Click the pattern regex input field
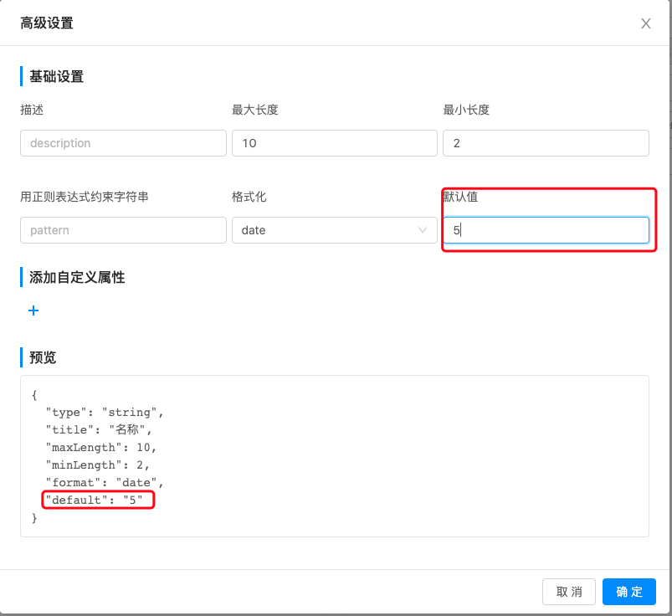 click(123, 230)
